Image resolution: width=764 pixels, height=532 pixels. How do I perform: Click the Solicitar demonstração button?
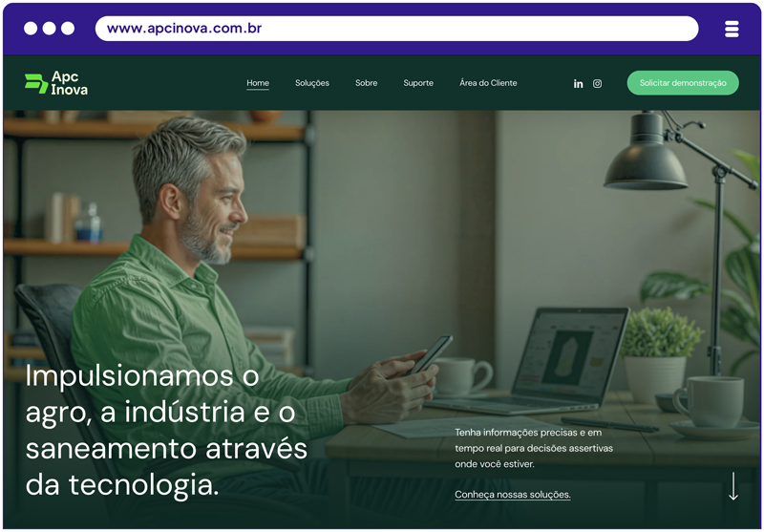(x=683, y=83)
